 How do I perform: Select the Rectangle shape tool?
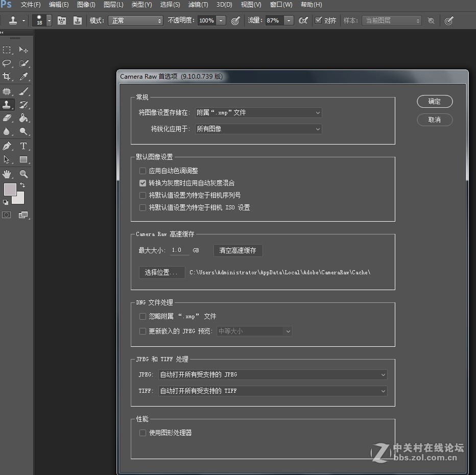pyautogui.click(x=23, y=159)
